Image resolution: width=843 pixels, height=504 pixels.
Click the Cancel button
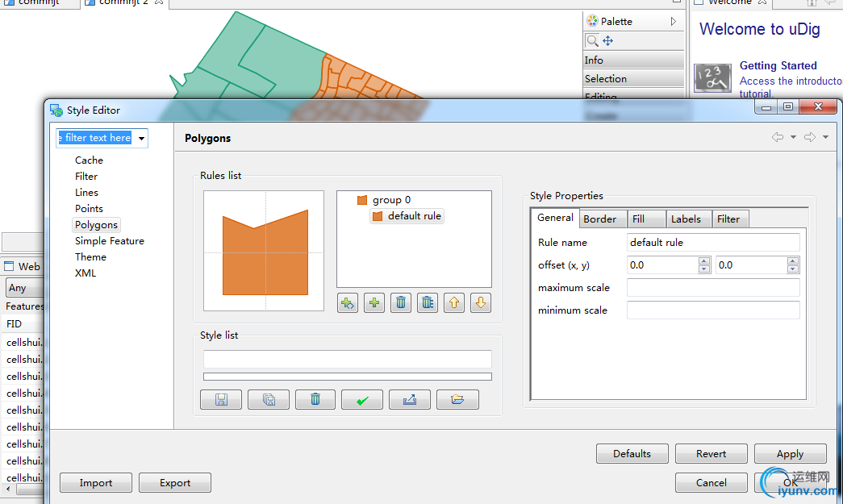[x=712, y=483]
